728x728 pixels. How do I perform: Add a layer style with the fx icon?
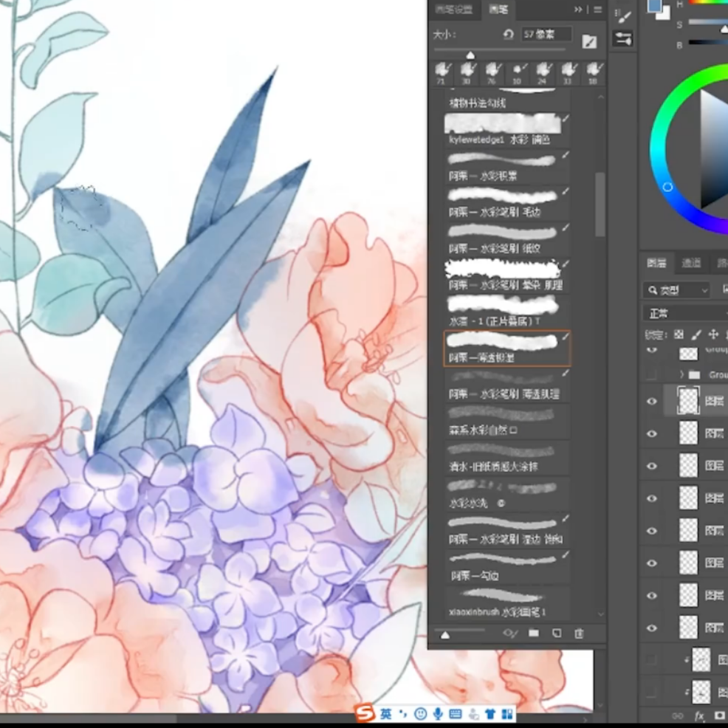pos(699,715)
